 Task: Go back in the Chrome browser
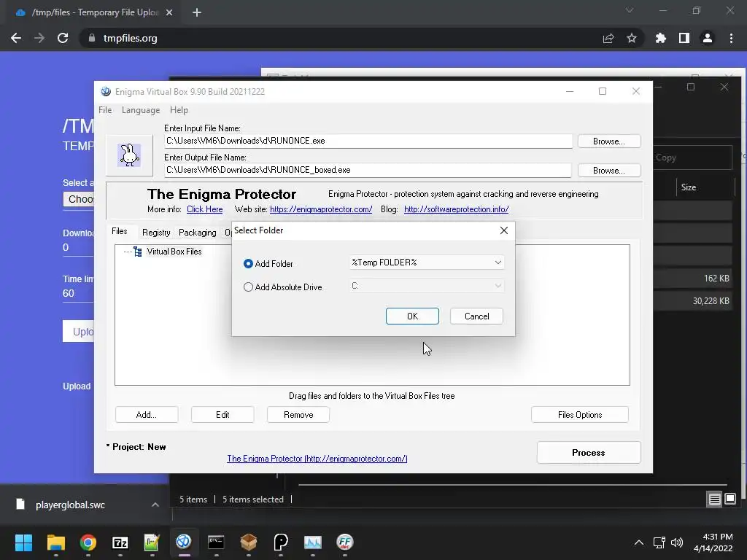pyautogui.click(x=16, y=38)
